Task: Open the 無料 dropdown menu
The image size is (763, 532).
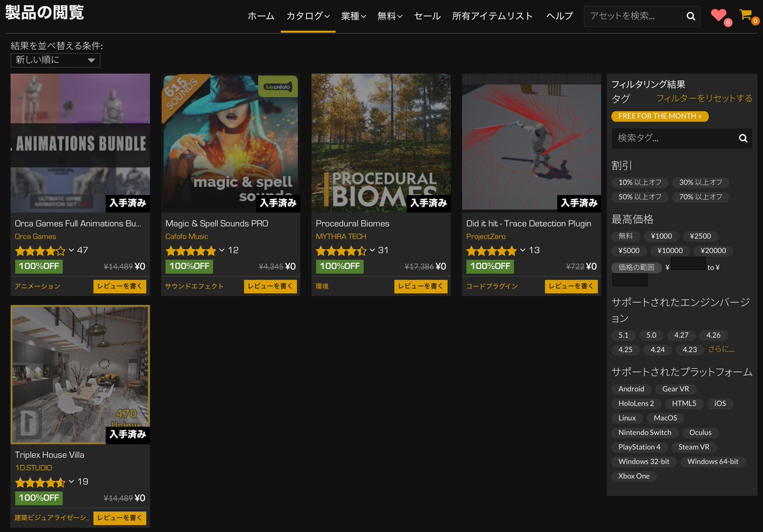Action: pyautogui.click(x=390, y=17)
